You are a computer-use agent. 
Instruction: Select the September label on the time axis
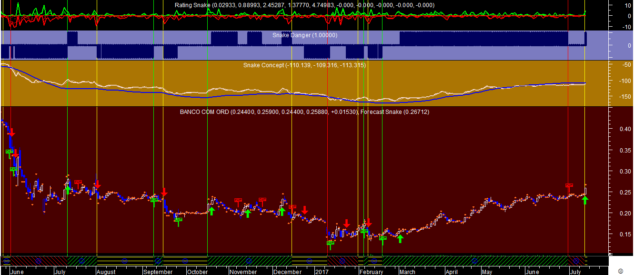pos(158,272)
